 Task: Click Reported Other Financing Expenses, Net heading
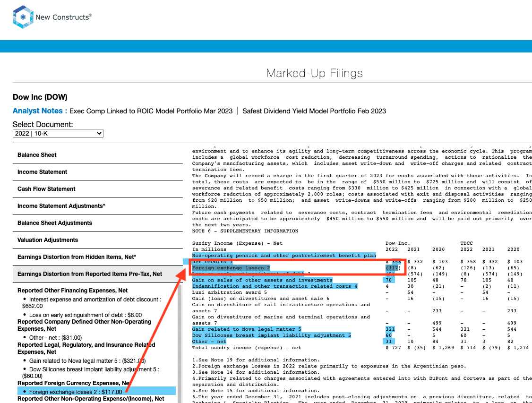click(x=73, y=291)
